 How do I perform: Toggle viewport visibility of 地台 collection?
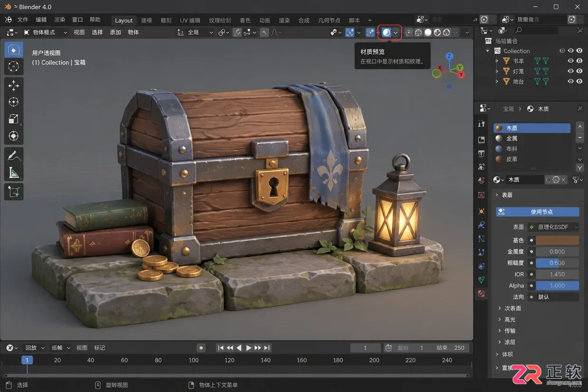tap(571, 81)
